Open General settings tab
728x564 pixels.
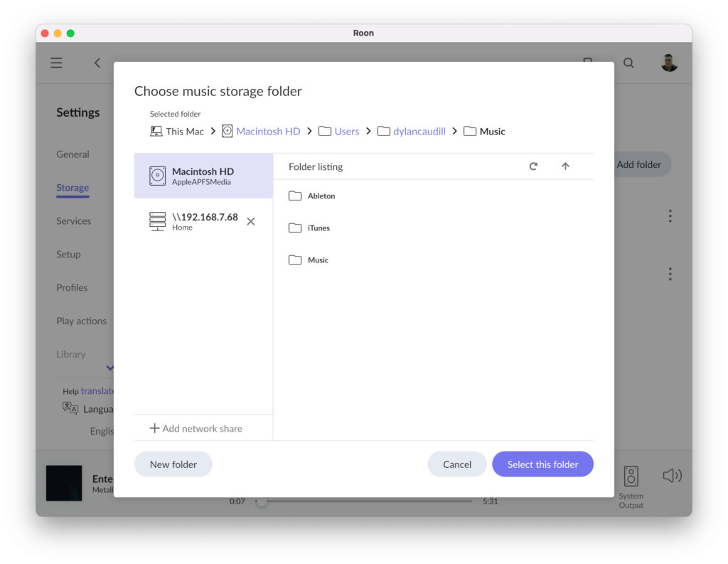(73, 154)
